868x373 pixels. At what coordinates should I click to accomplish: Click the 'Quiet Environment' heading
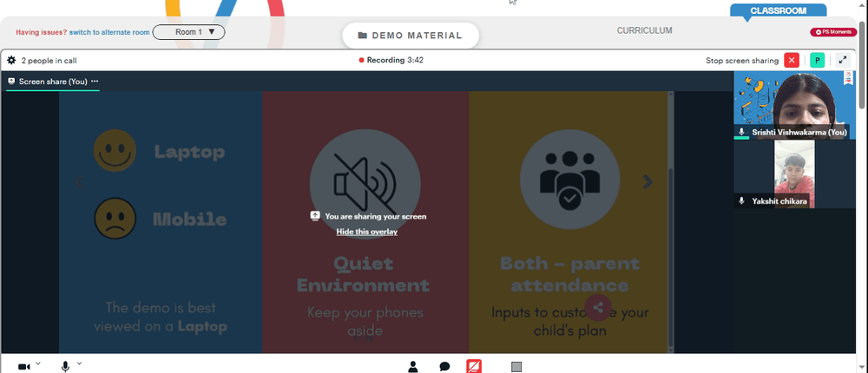(x=363, y=274)
